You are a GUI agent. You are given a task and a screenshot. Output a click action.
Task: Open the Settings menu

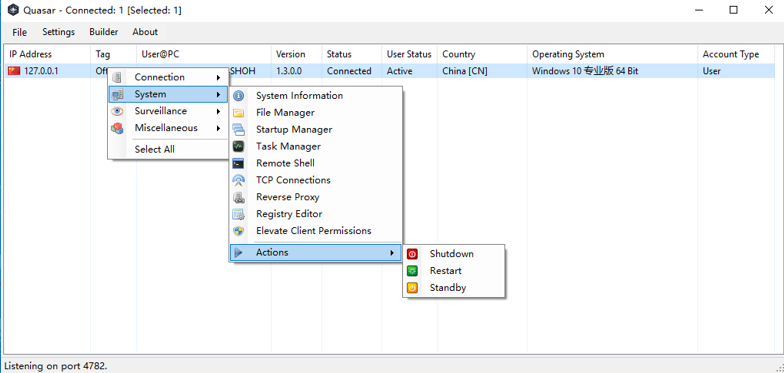pos(58,32)
